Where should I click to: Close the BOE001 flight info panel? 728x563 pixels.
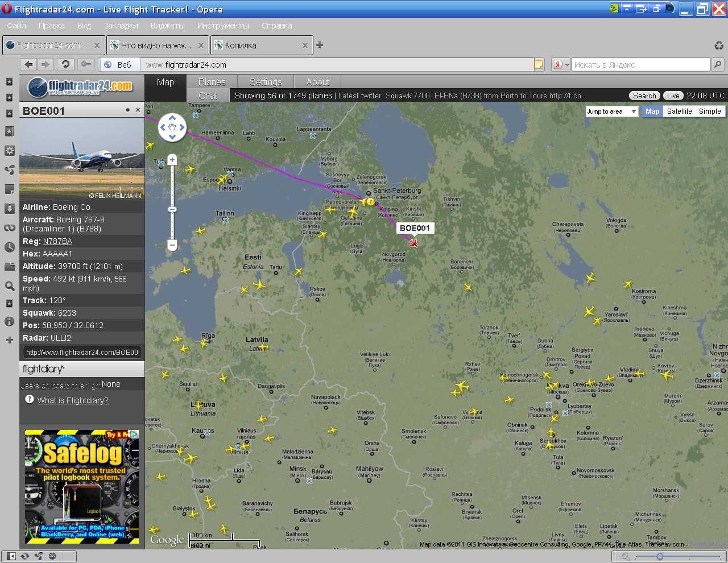(x=138, y=110)
